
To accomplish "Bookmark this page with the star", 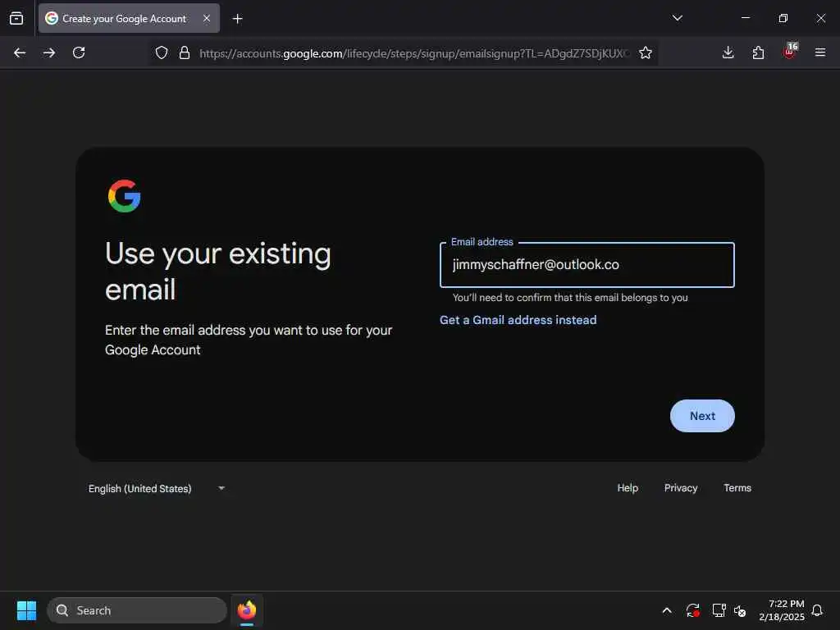I will 646,52.
